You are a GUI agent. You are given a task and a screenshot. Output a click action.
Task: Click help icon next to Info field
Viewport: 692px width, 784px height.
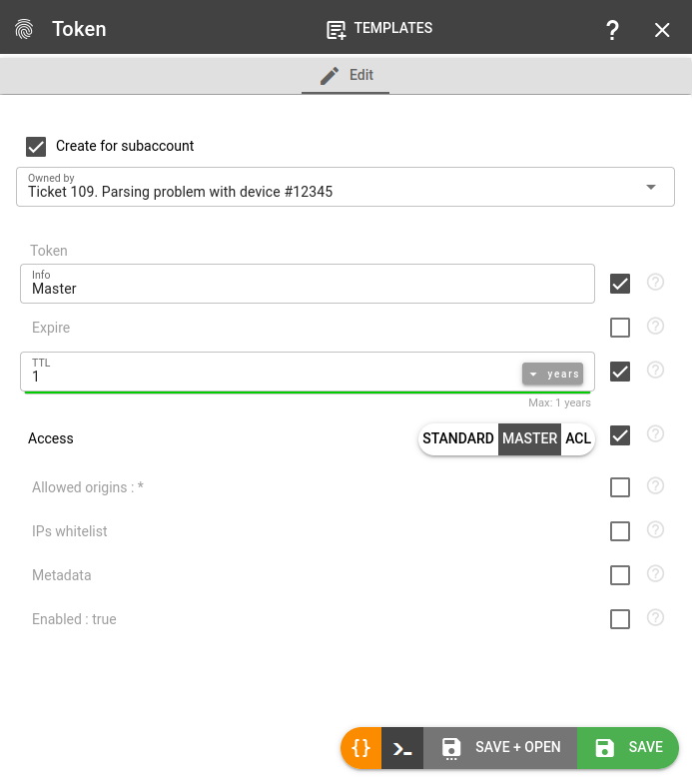[656, 283]
